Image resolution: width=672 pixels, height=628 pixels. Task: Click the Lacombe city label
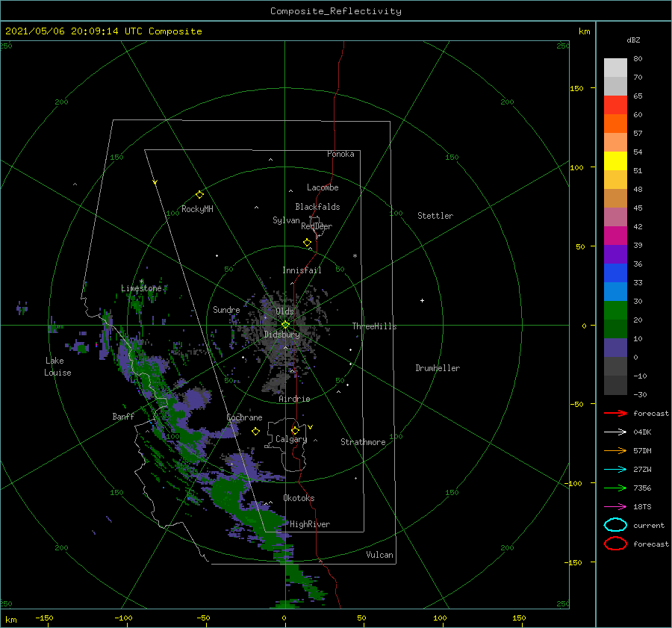tap(323, 187)
